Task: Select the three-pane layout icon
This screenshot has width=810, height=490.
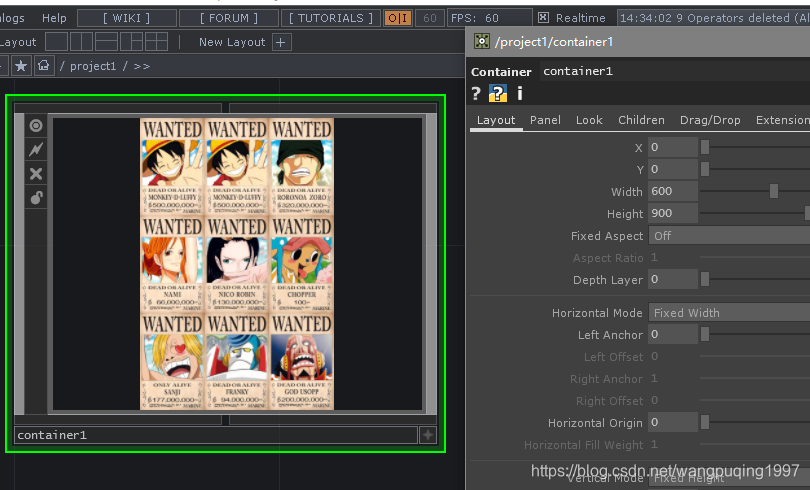Action: point(131,42)
